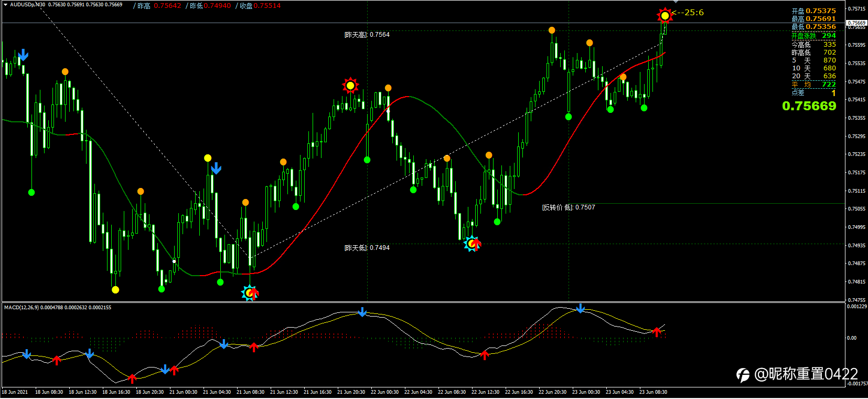
Task: Select the 反转价 低: 0.7507 label
Action: 569,207
